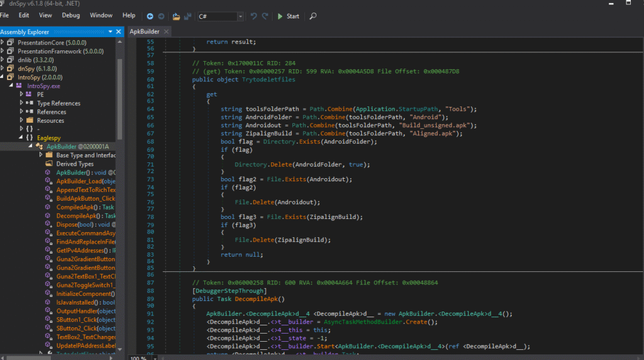
Task: Redo the last action
Action: tap(265, 16)
